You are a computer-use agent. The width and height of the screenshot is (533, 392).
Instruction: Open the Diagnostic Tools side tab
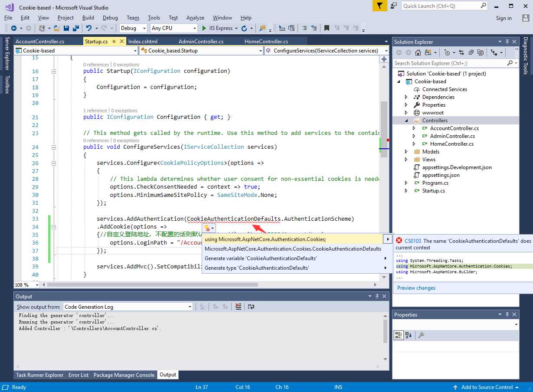pyautogui.click(x=525, y=56)
